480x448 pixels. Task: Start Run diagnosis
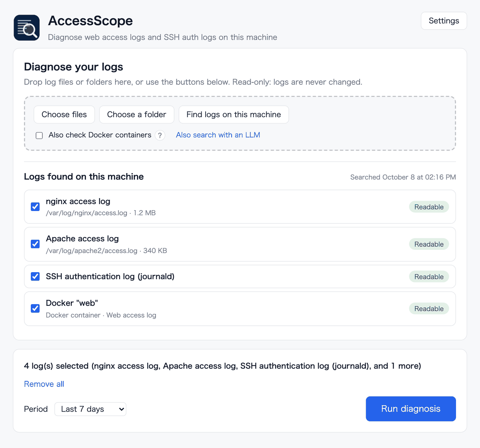coord(411,409)
